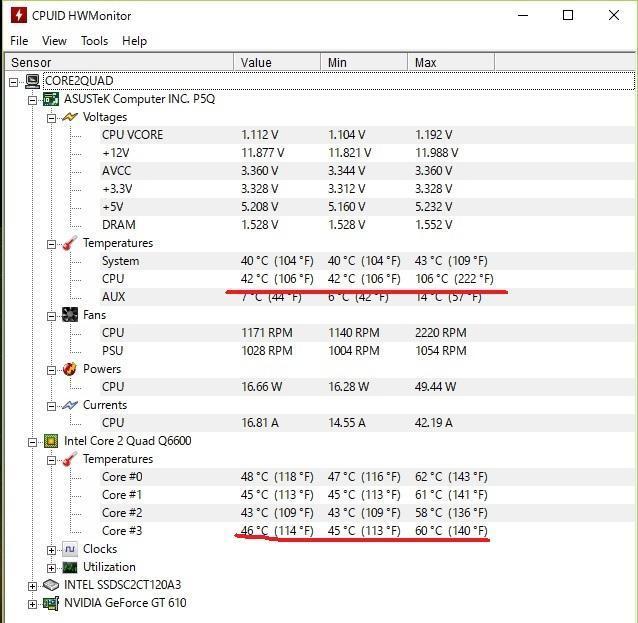Collapse the Voltages section
This screenshot has height=623, width=638.
52,118
